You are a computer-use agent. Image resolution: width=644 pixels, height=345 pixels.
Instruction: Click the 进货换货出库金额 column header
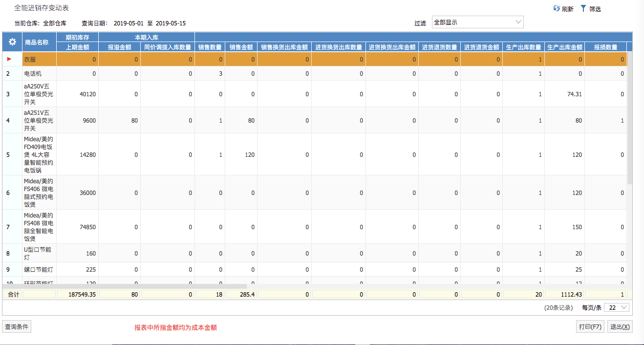[x=392, y=47]
